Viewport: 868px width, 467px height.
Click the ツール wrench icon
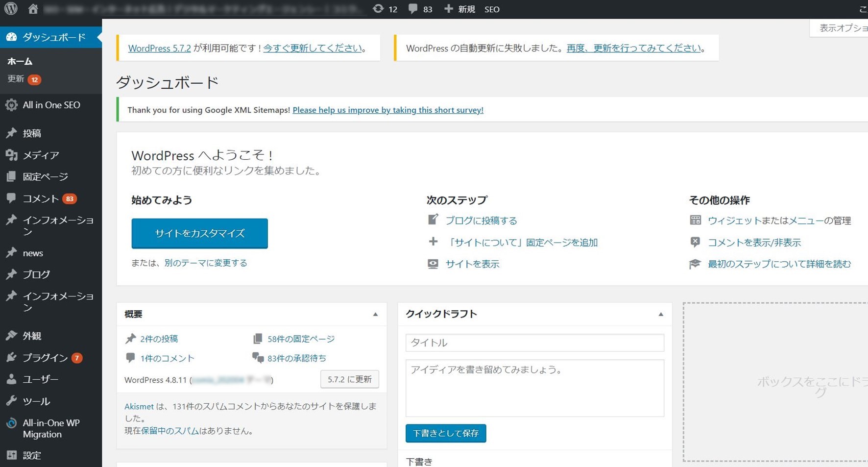tap(11, 401)
